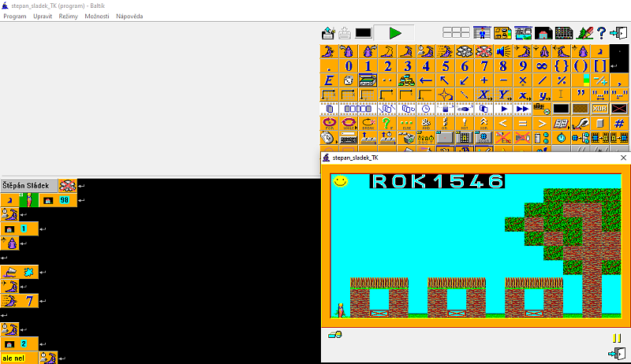Select the solid black drawing mode box
631x364 pixels.
click(x=561, y=109)
